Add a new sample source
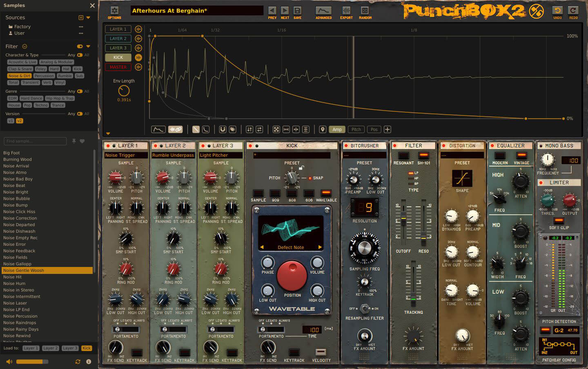Screen dimensions: 588x369 point(81,18)
